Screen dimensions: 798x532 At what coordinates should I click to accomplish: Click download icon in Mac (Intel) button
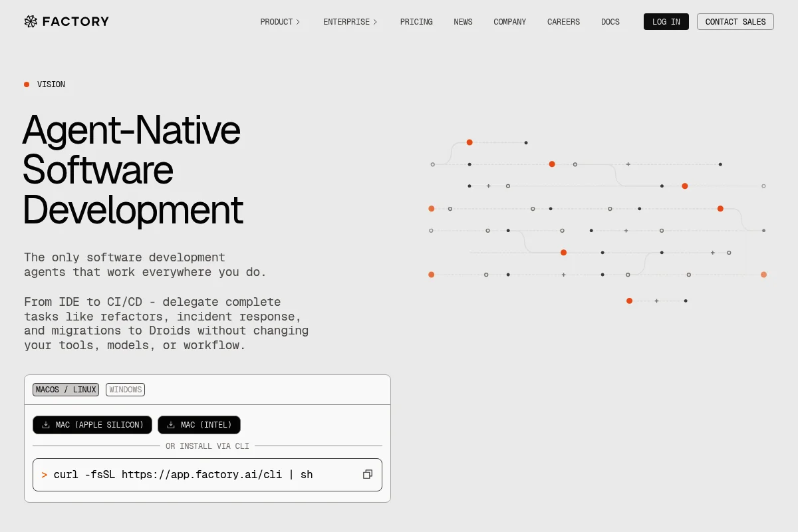tap(171, 425)
